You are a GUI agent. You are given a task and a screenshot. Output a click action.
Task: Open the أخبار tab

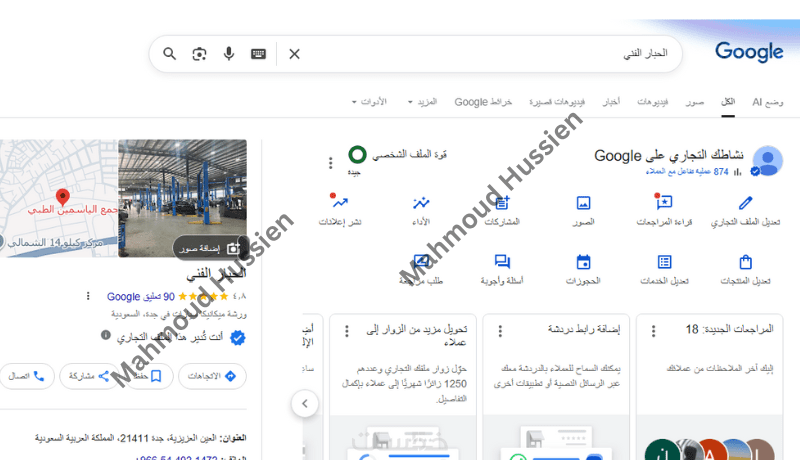click(x=611, y=102)
